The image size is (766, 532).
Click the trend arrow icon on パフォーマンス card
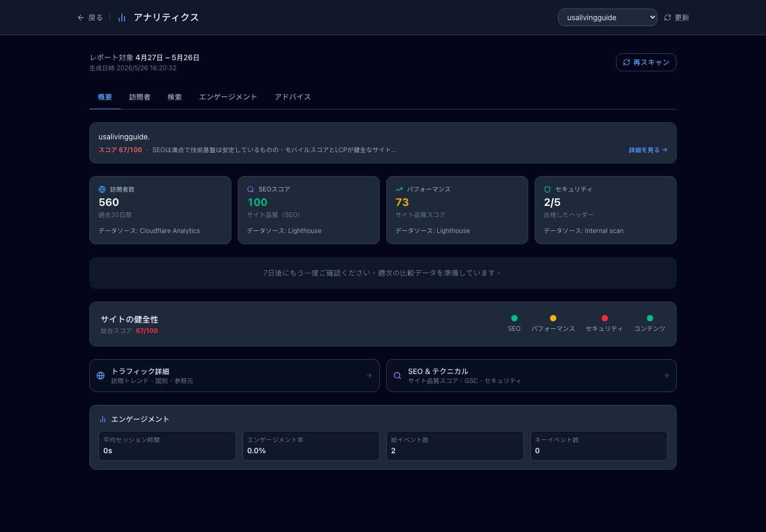399,189
